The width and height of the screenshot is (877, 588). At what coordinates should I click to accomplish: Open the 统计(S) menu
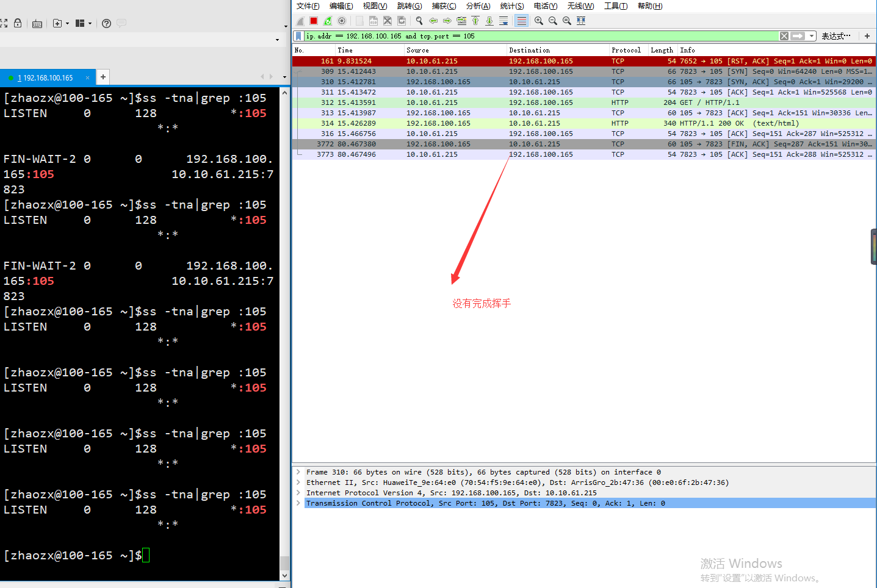pos(512,6)
